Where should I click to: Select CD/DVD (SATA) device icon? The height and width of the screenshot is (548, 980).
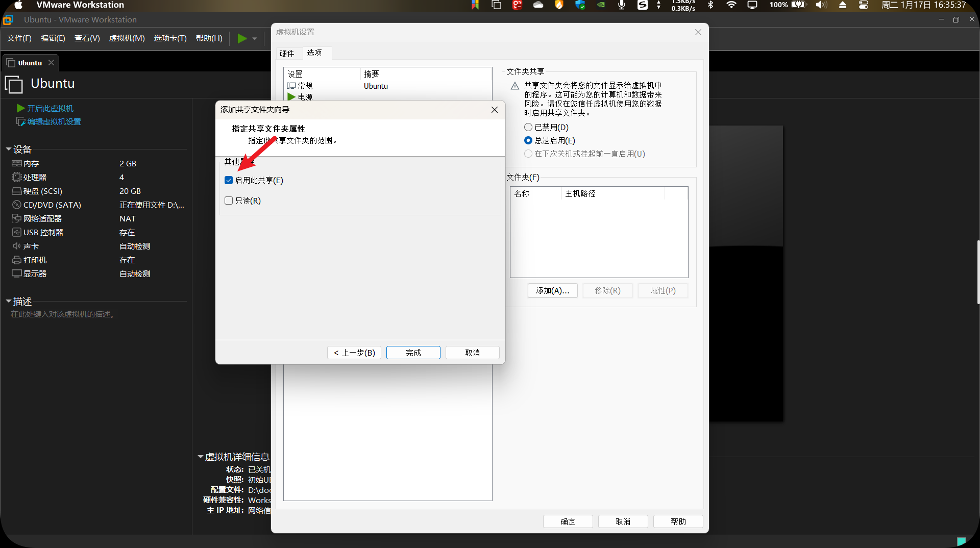(17, 205)
